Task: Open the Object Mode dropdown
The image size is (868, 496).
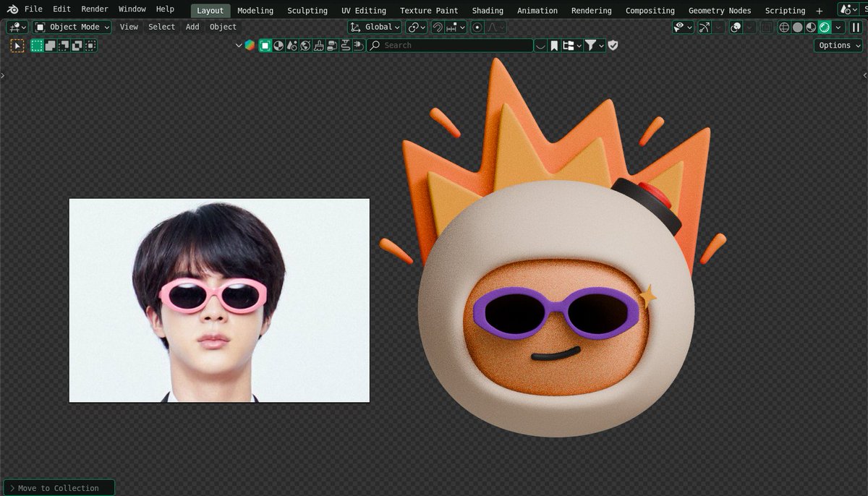Action: point(72,27)
